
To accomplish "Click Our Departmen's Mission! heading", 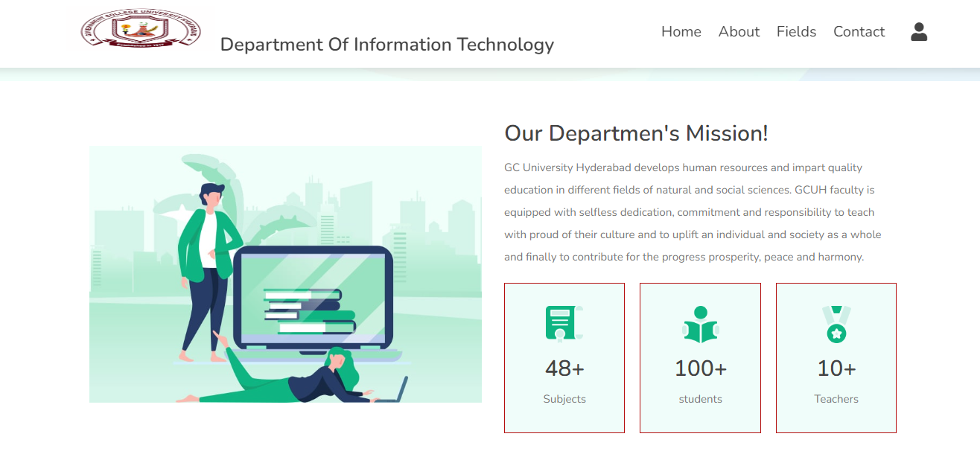I will [x=636, y=134].
